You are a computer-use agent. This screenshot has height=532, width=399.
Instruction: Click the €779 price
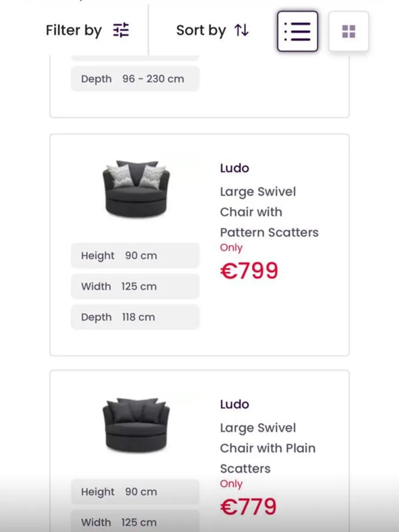point(249,507)
